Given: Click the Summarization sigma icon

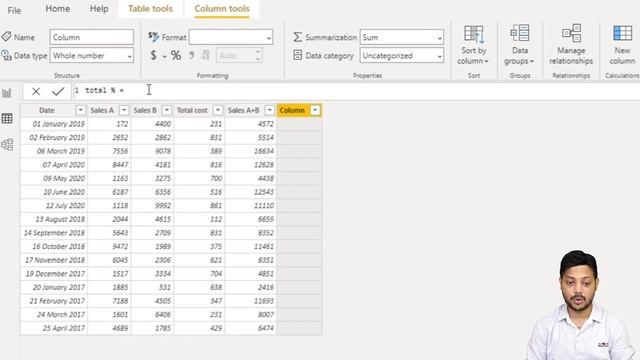Looking at the screenshot, I should [x=298, y=37].
